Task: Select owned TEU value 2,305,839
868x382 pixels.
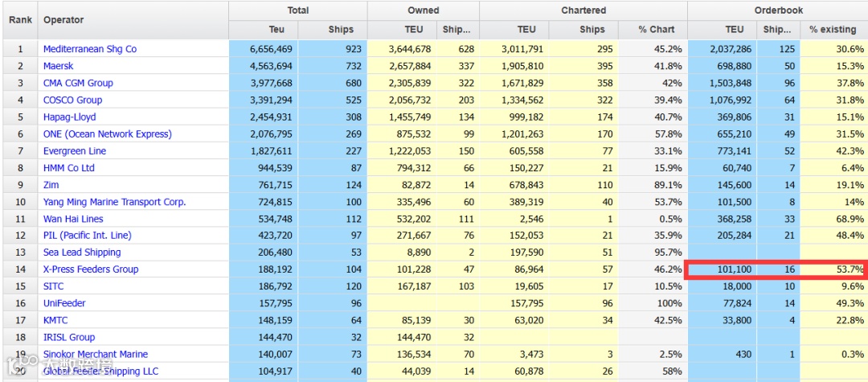Action: click(409, 83)
